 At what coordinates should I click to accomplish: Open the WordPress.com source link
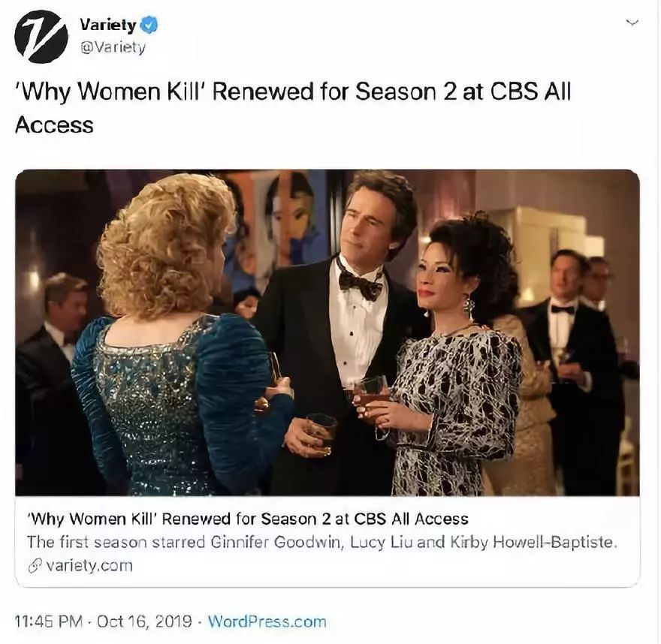[267, 621]
